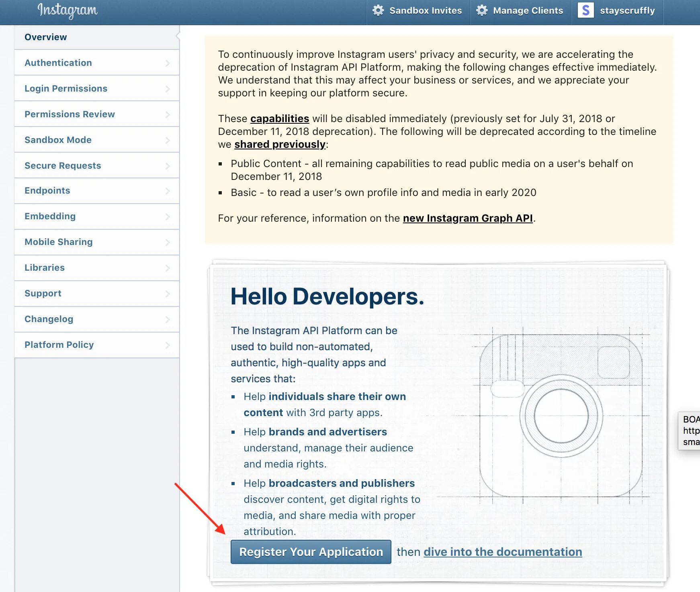Viewport: 700px width, 592px height.
Task: Select Overview in the sidebar
Action: tap(97, 37)
